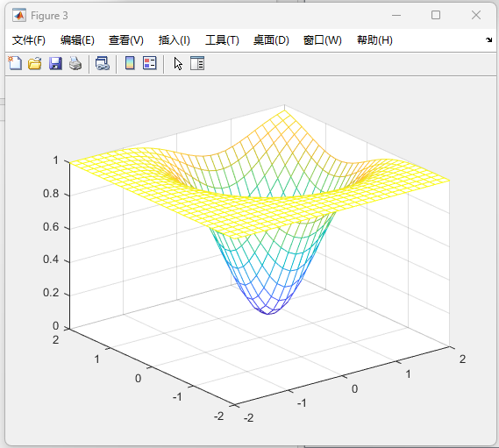This screenshot has width=499, height=448.
Task: Open the 桌面(D) menu
Action: 271,40
